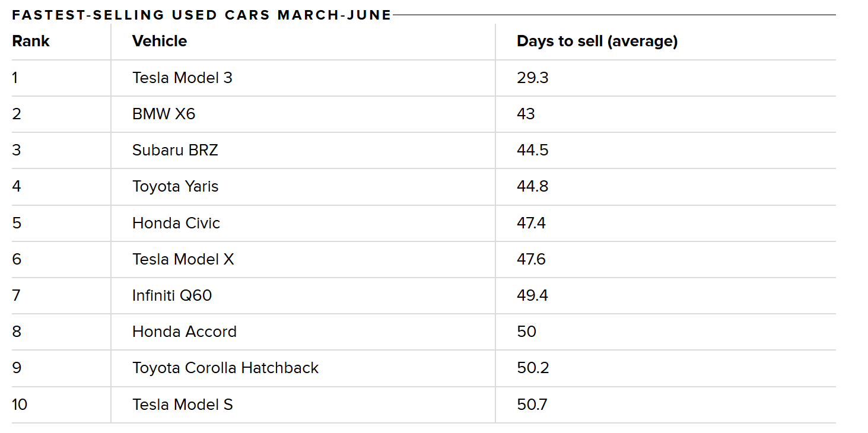Image resolution: width=868 pixels, height=433 pixels.
Task: Click the 47.6 days value
Action: [531, 259]
